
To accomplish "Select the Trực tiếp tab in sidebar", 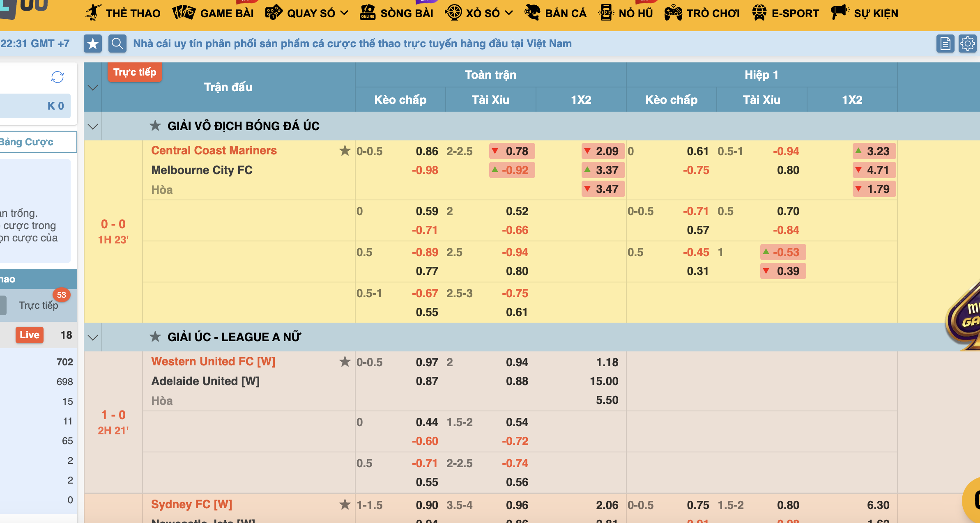I will coord(38,305).
